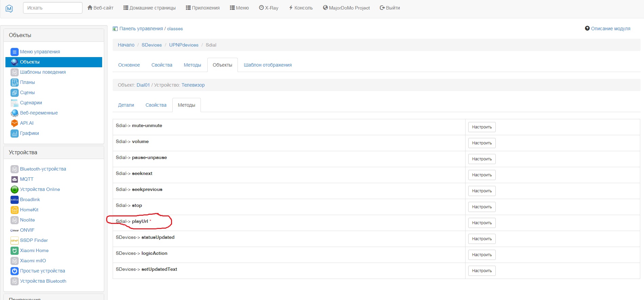Open the Приложения top menu
This screenshot has height=300, width=644.
203,8
